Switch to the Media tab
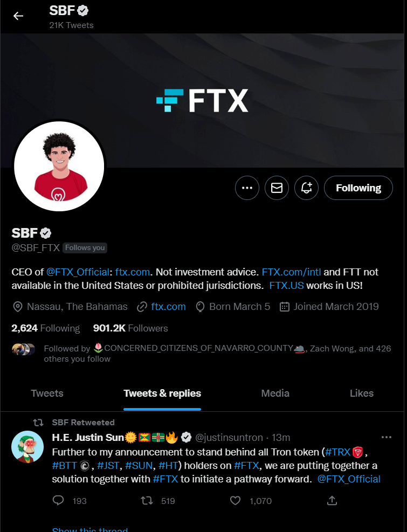The height and width of the screenshot is (532, 407). click(x=275, y=393)
